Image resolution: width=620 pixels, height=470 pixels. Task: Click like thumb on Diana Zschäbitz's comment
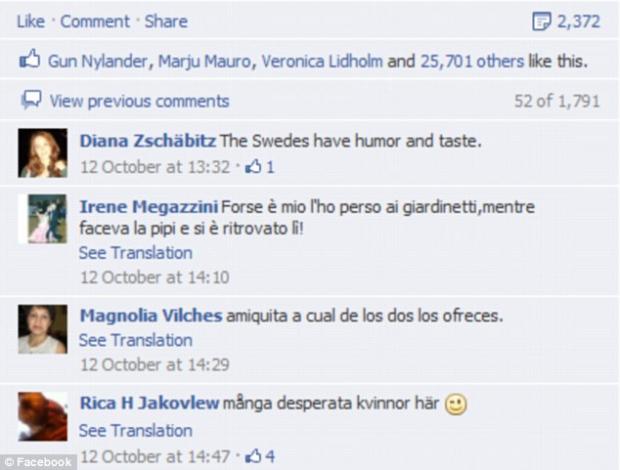pyautogui.click(x=253, y=167)
